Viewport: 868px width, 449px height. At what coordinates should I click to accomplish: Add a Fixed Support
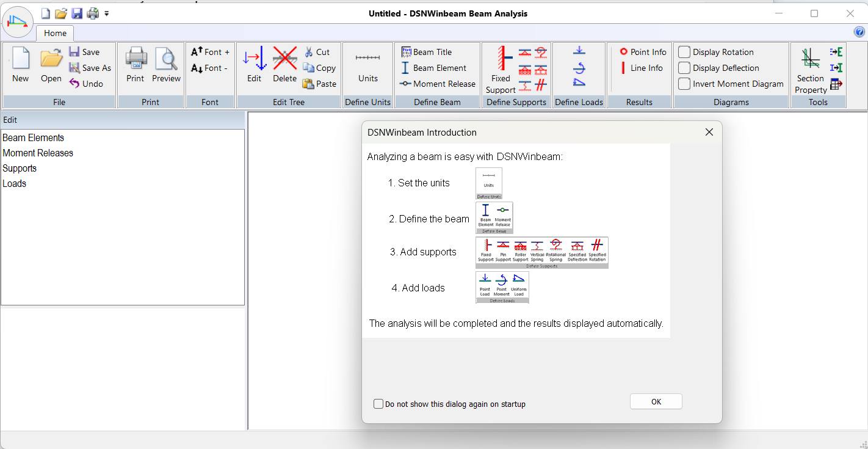tap(501, 70)
